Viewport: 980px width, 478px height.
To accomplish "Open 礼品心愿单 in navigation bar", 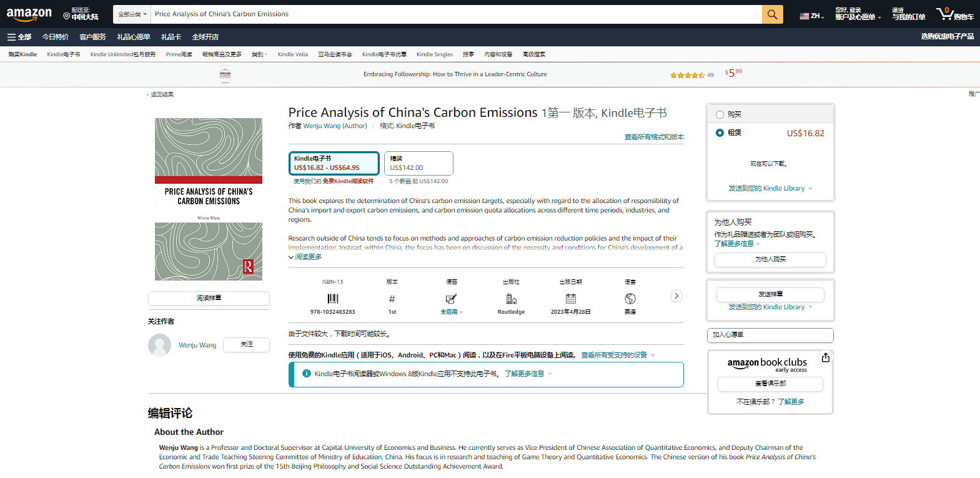I will coord(134,37).
